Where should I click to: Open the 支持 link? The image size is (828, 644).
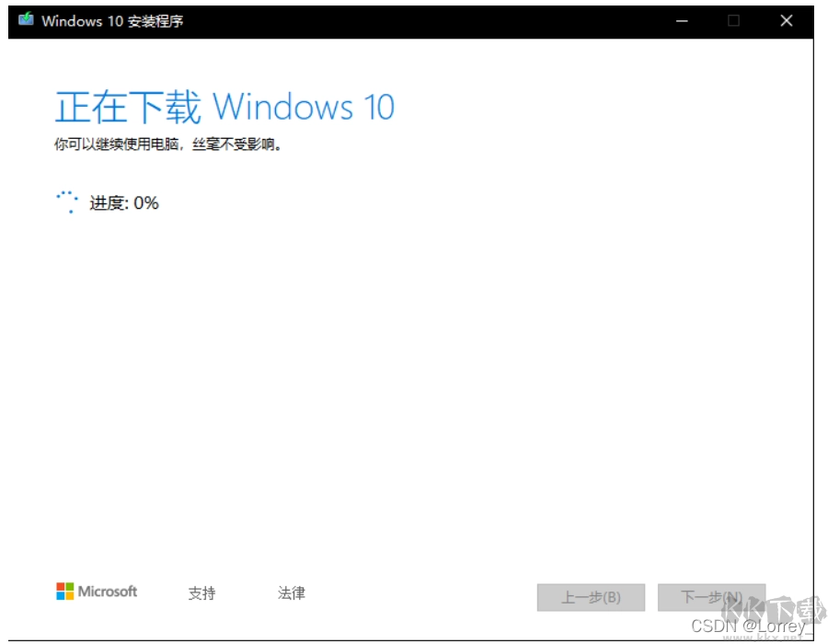[x=201, y=593]
